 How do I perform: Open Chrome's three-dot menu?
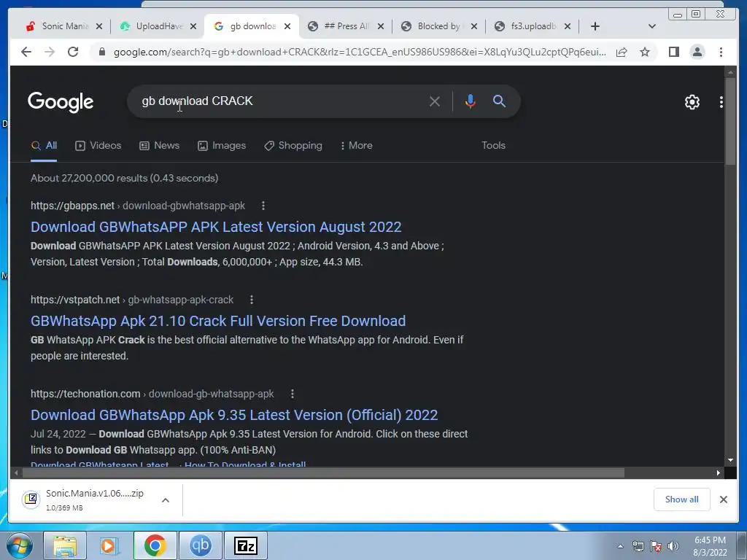coord(721,52)
